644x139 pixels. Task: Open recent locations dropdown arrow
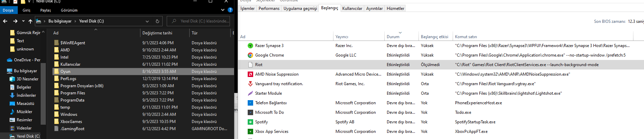(23, 21)
